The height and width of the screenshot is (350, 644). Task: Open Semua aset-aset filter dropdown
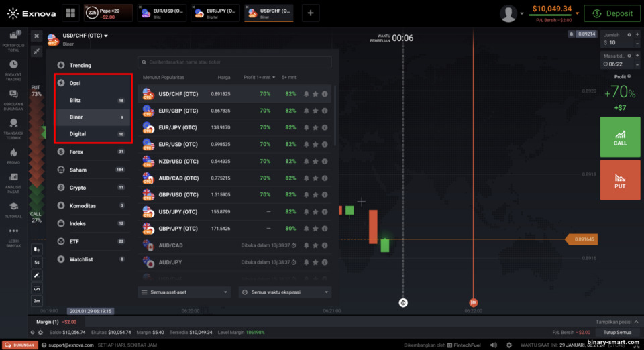coord(184,292)
